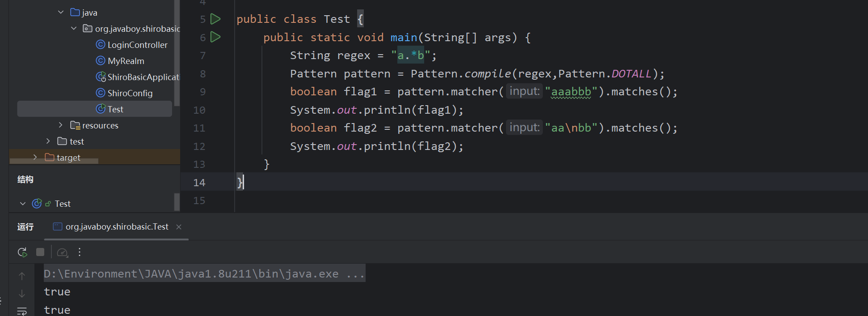Close the org.javaboy.shirobasic.Test run tab
Screen dimensions: 868x316
click(x=179, y=227)
